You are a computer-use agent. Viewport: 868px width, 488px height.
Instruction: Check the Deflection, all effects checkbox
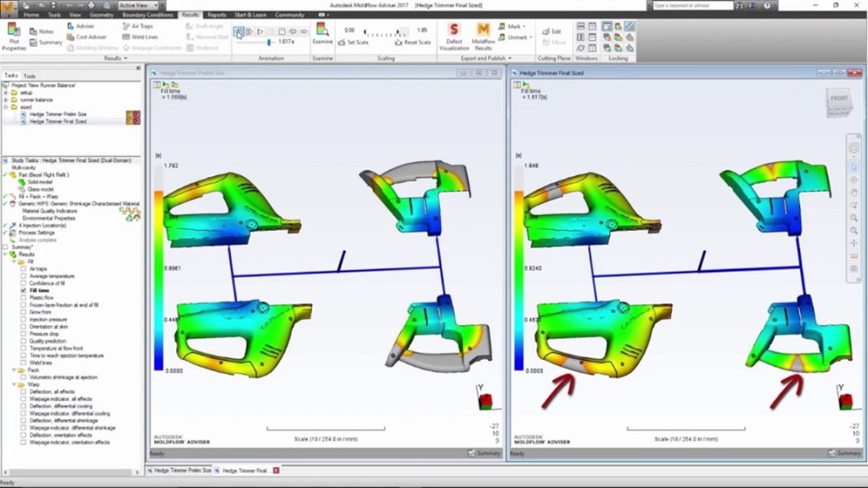tap(23, 392)
